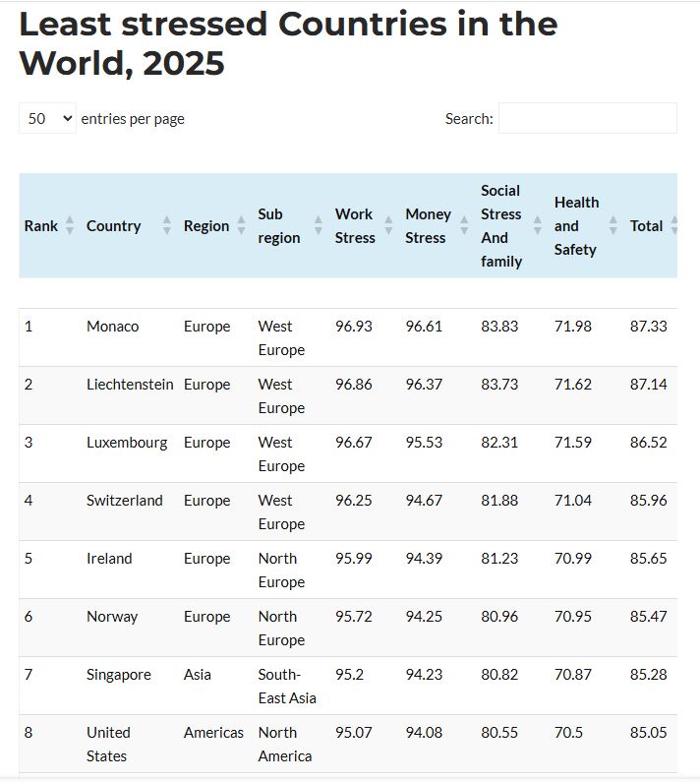
Task: Focus the Search input field
Action: point(588,118)
